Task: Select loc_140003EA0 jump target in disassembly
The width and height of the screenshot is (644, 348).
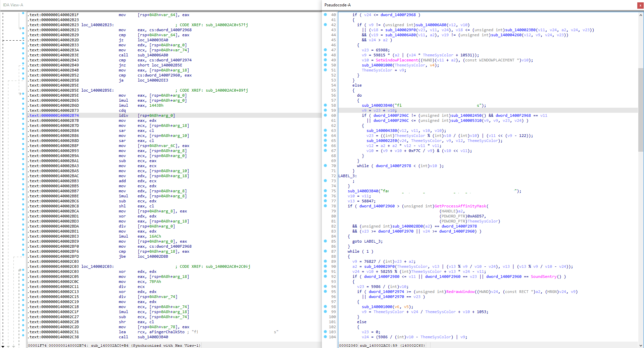Action: (x=153, y=40)
